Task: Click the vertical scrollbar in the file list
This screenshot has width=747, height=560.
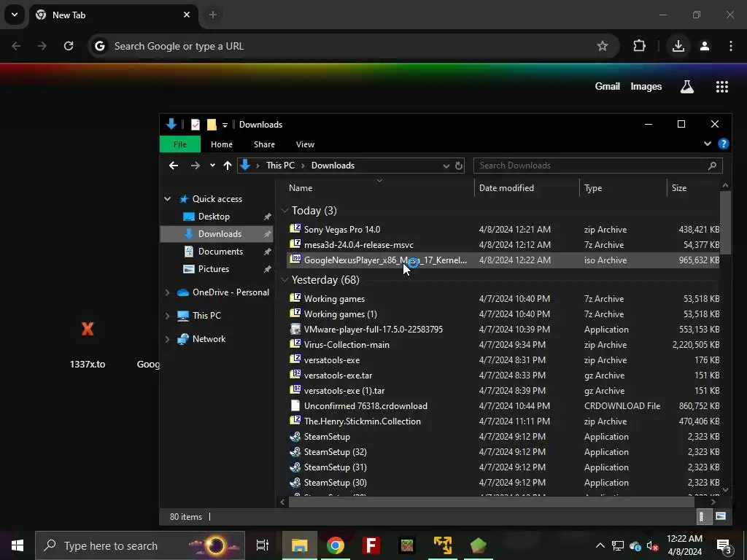Action: pyautogui.click(x=724, y=223)
